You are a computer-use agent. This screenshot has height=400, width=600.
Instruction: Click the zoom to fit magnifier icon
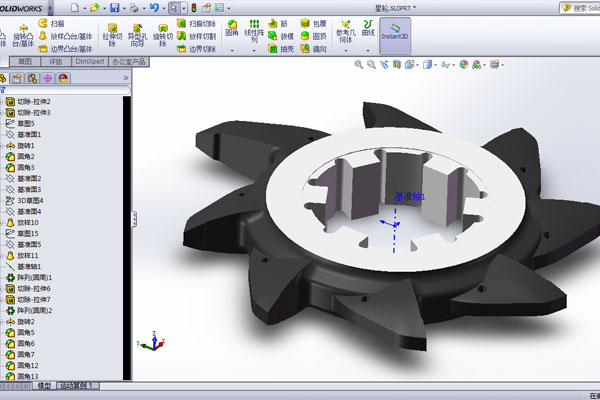pos(359,65)
